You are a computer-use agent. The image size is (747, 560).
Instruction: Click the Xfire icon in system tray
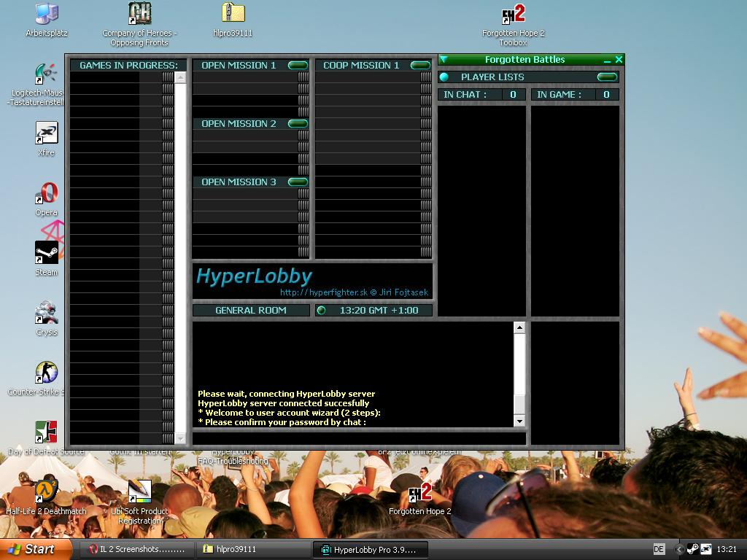(x=705, y=549)
